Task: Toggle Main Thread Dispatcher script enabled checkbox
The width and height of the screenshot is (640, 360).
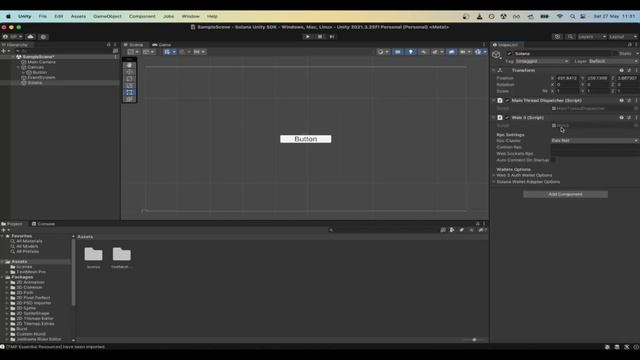Action: [507, 100]
